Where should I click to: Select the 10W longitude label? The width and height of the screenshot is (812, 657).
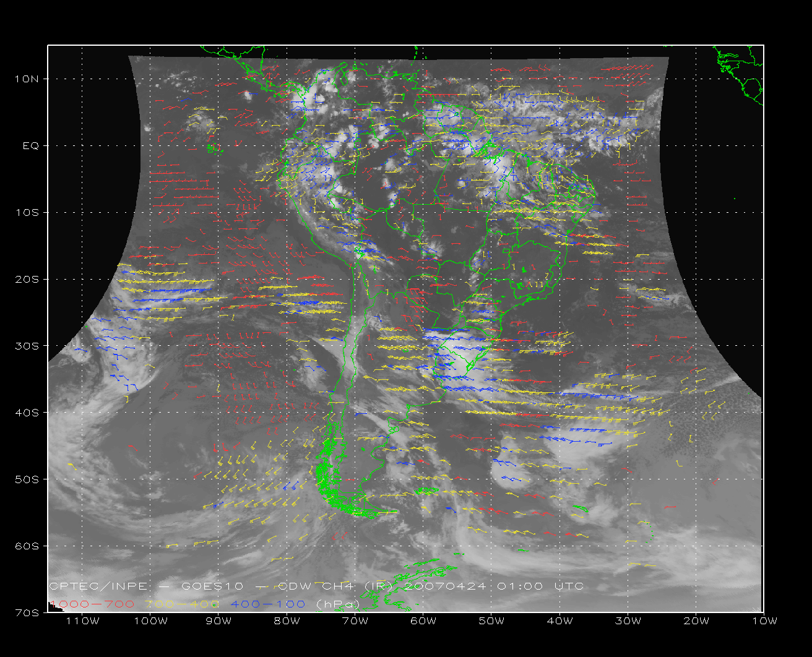pos(764,620)
